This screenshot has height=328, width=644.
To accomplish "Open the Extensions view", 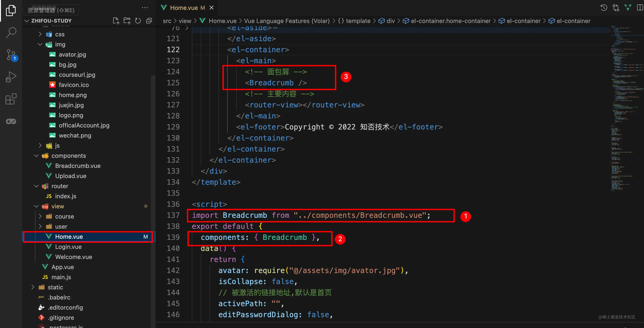I will 11,99.
